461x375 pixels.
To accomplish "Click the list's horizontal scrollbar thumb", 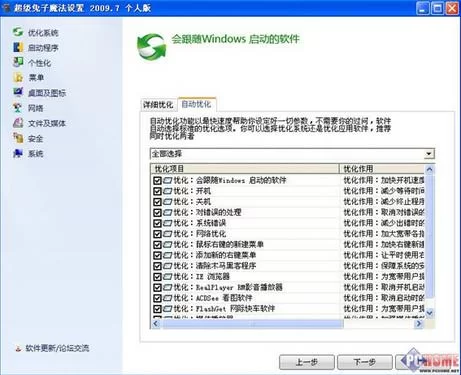I will (x=253, y=324).
